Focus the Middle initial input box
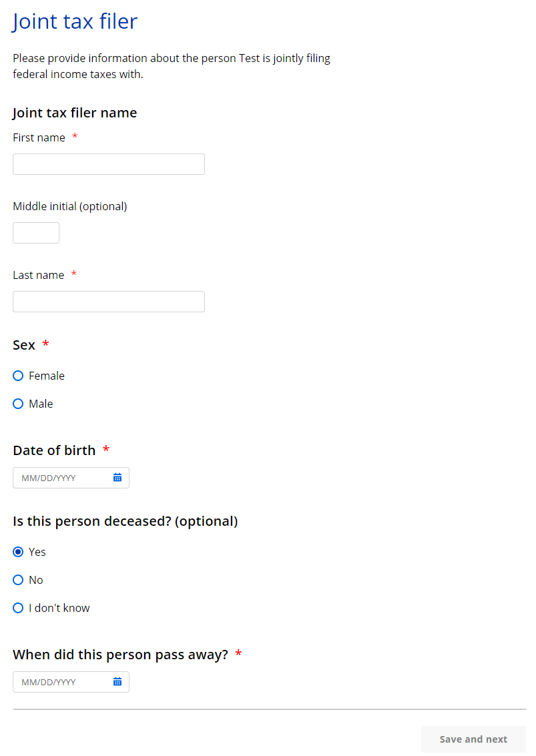The width and height of the screenshot is (536, 756). pyautogui.click(x=36, y=233)
